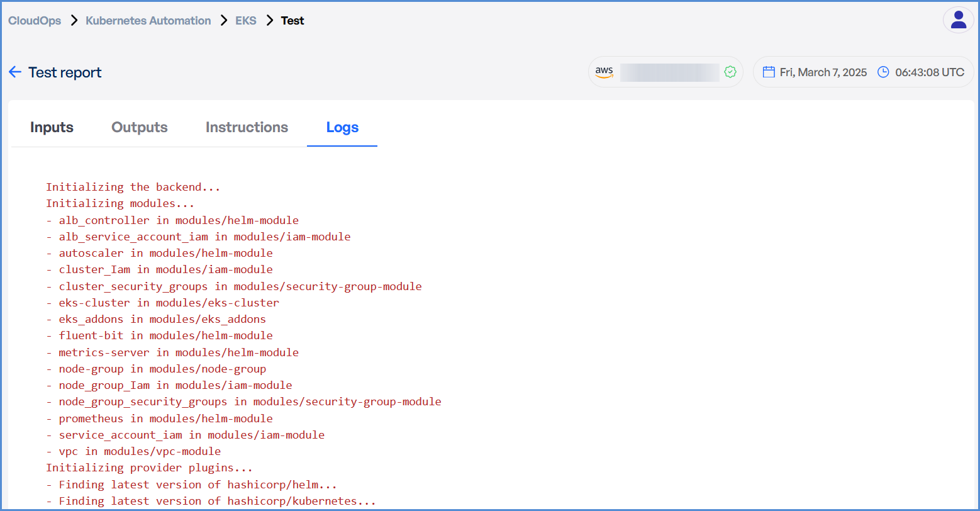Viewport: 980px width, 511px height.
Task: Click the 06:43:08 UTC timestamp
Action: click(929, 72)
